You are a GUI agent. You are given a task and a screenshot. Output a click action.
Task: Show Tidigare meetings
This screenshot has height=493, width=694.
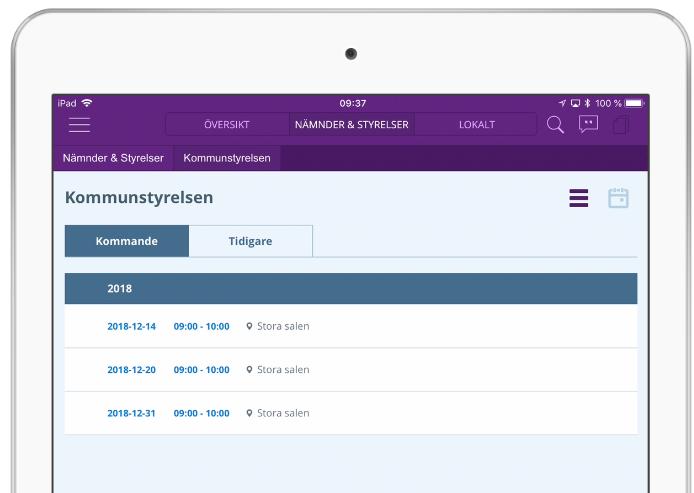click(251, 241)
